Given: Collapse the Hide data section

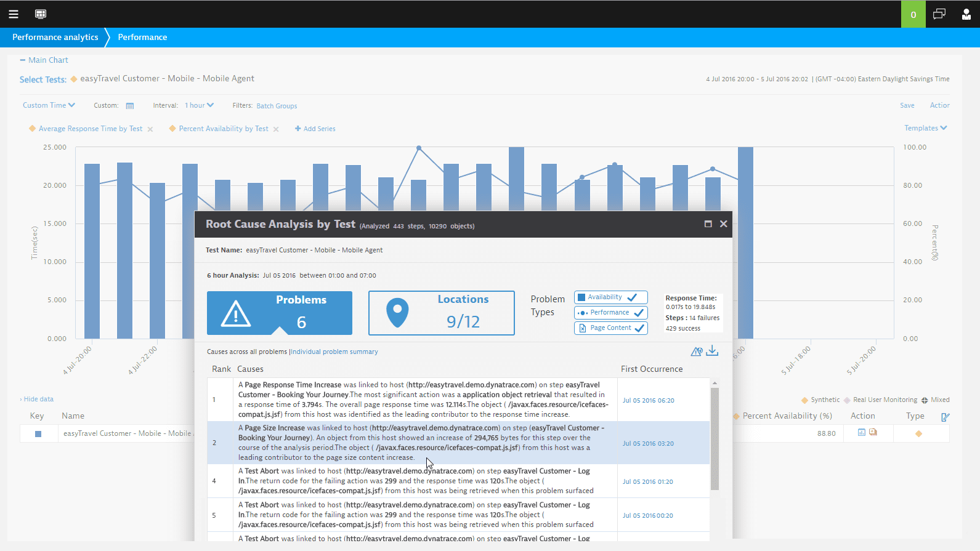Looking at the screenshot, I should click(37, 400).
